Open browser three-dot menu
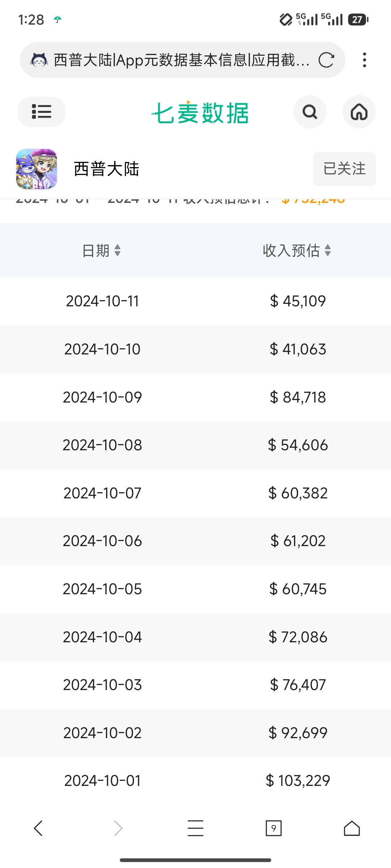This screenshot has height=868, width=391. 364,60
